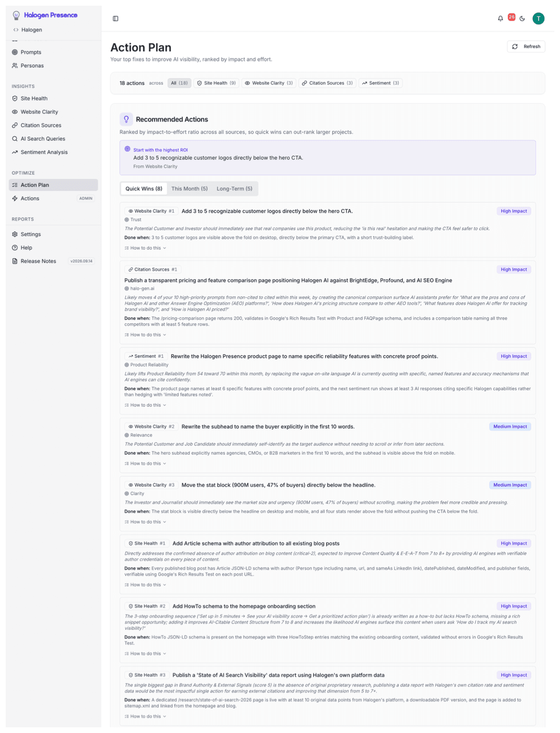Filter by All (18) actions
Screen dimensions: 560x733
click(x=179, y=83)
